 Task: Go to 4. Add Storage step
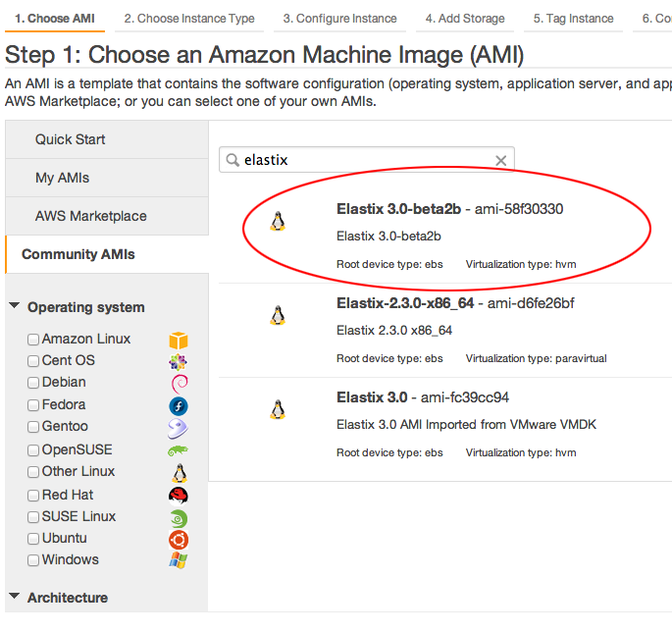click(465, 19)
